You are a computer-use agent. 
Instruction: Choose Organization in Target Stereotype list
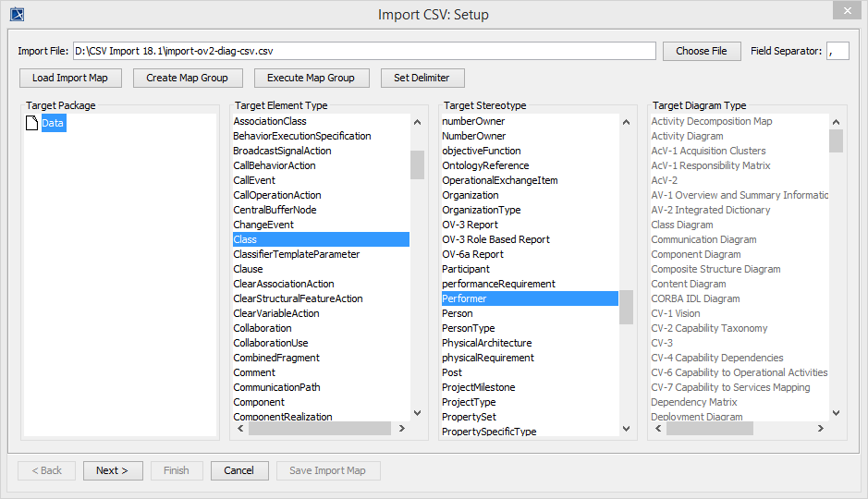[470, 195]
